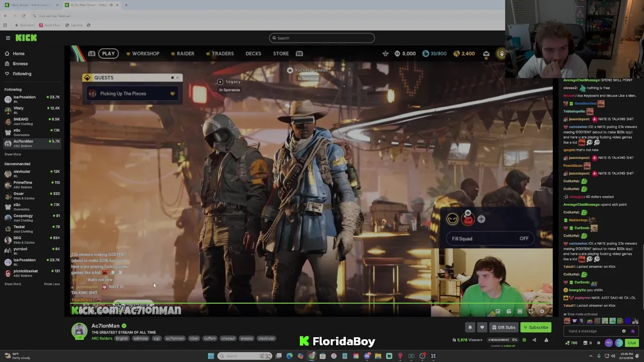Screen dimensions: 644x362
Task: Click the QUESTS panel header
Action: [x=132, y=77]
